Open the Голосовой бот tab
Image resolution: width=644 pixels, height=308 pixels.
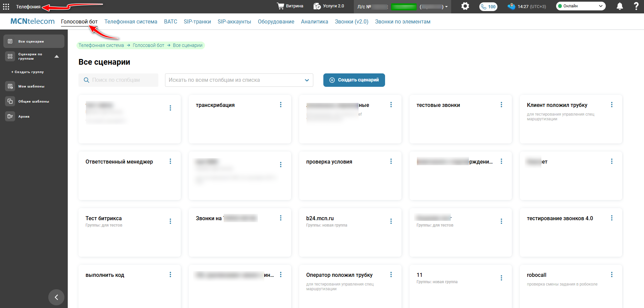point(79,21)
